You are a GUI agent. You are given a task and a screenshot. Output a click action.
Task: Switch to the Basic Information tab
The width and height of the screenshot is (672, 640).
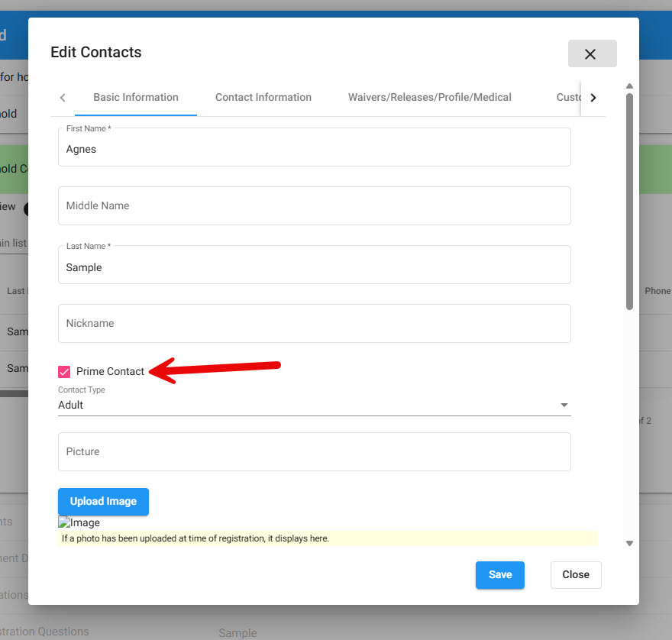pyautogui.click(x=136, y=98)
